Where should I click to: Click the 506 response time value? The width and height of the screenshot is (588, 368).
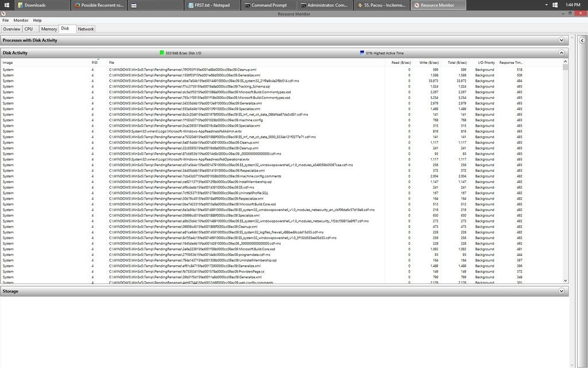click(x=519, y=75)
